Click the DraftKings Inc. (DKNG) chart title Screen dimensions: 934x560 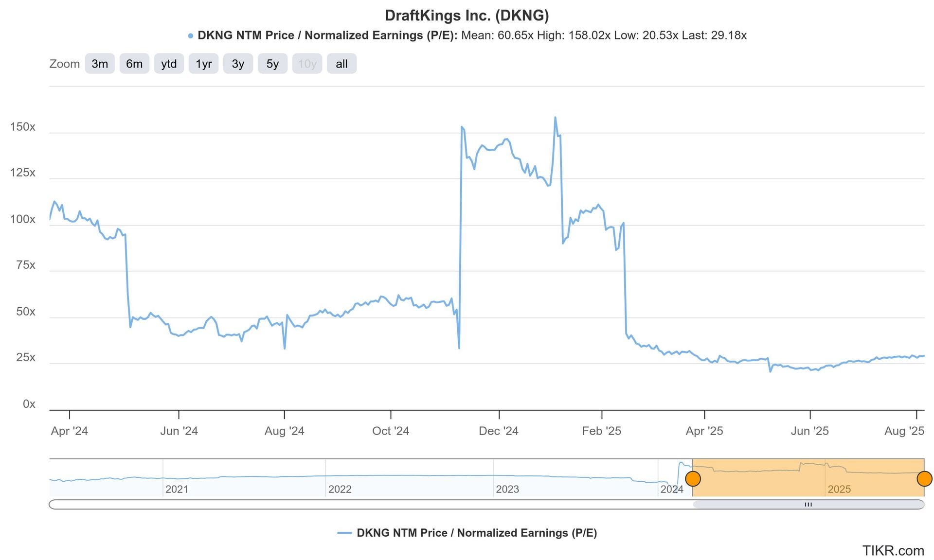click(467, 16)
